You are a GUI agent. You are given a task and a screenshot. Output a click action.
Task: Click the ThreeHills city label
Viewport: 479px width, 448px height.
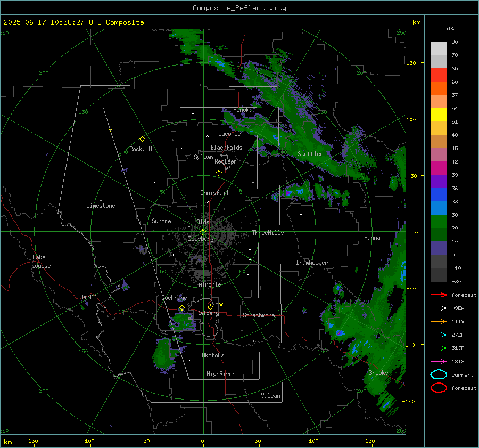(268, 233)
